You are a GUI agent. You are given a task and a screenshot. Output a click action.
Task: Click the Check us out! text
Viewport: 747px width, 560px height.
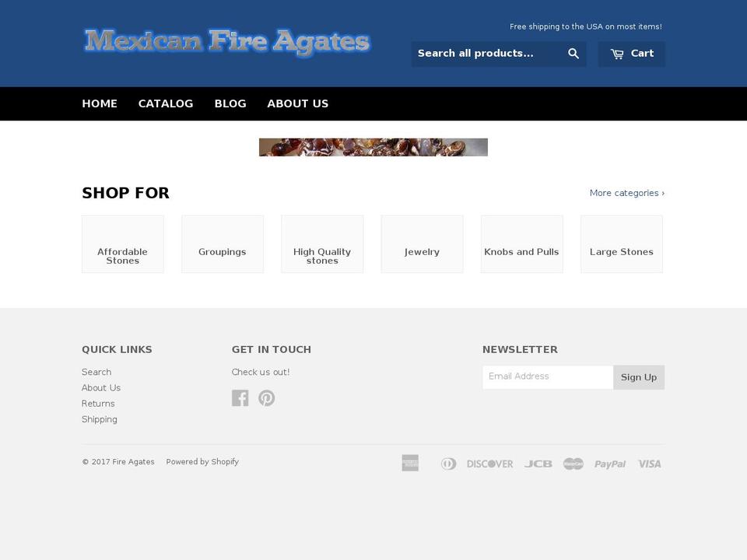point(261,372)
